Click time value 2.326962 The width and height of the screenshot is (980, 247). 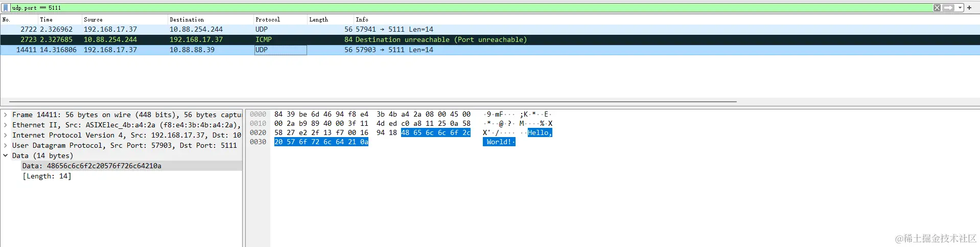(x=56, y=30)
